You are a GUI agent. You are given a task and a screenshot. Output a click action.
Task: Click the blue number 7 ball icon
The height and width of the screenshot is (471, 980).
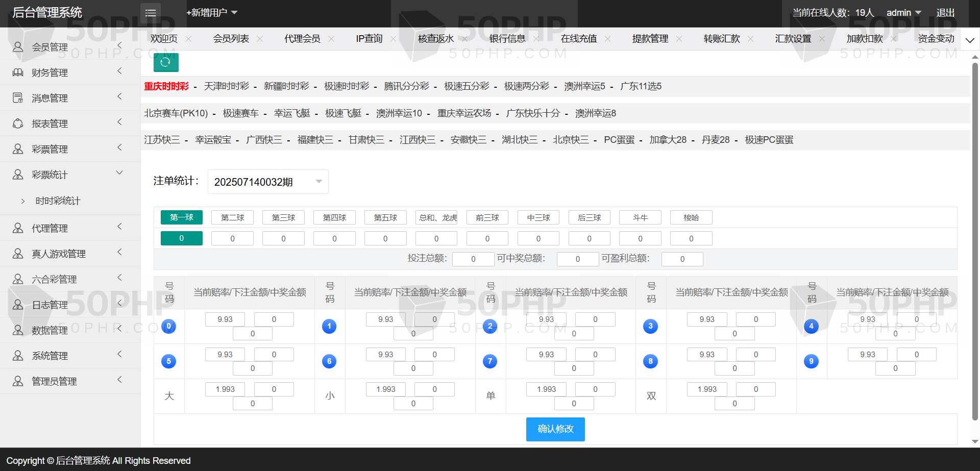[x=490, y=361]
